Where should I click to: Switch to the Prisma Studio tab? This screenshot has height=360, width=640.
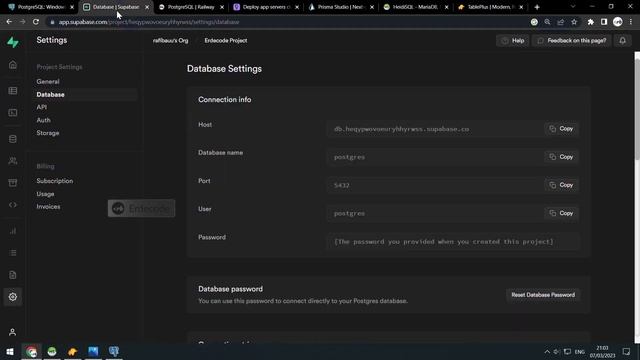click(x=340, y=7)
